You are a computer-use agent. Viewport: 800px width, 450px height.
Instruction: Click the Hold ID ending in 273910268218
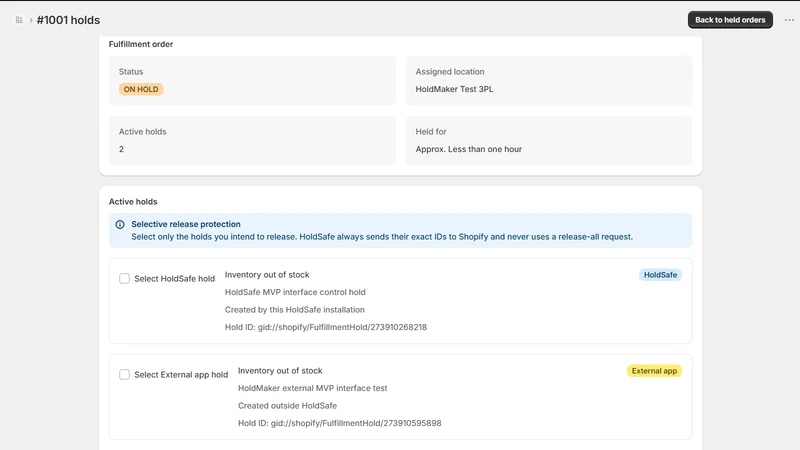tap(326, 327)
